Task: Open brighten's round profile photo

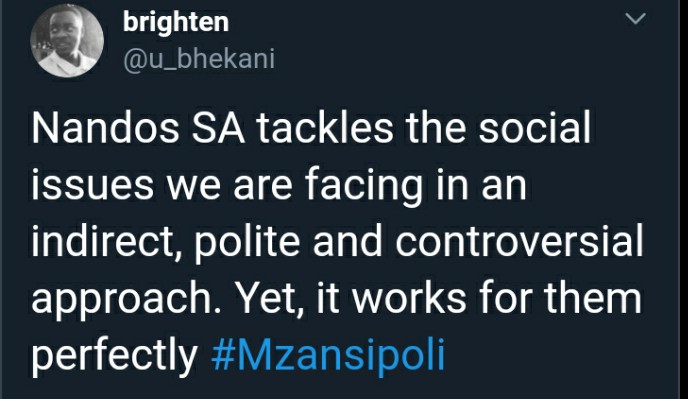Action: (67, 40)
